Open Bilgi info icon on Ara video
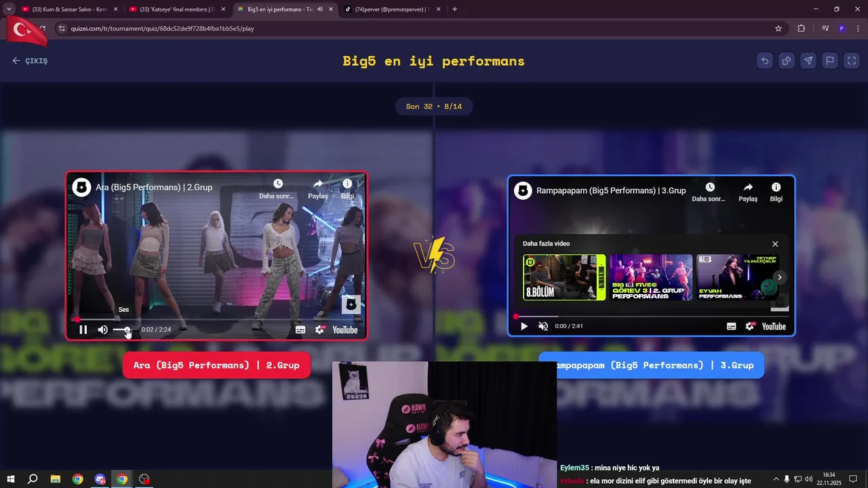Image resolution: width=868 pixels, height=488 pixels. pos(347,184)
